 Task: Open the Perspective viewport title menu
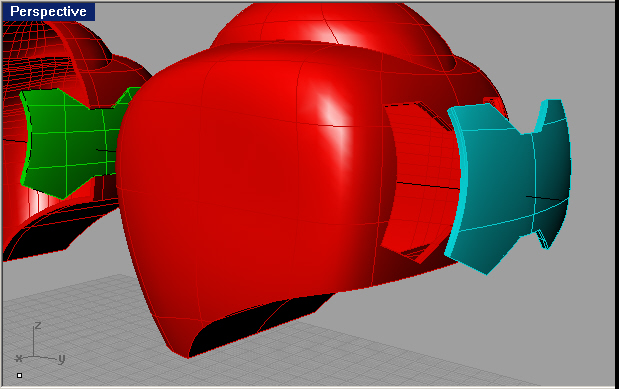coord(48,11)
